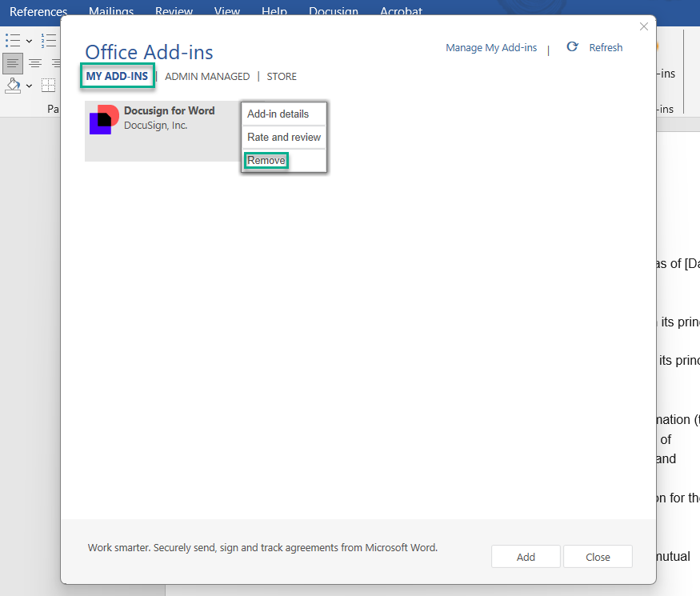
Task: Apply paragraph shading with the paint bucket icon
Action: [12, 86]
